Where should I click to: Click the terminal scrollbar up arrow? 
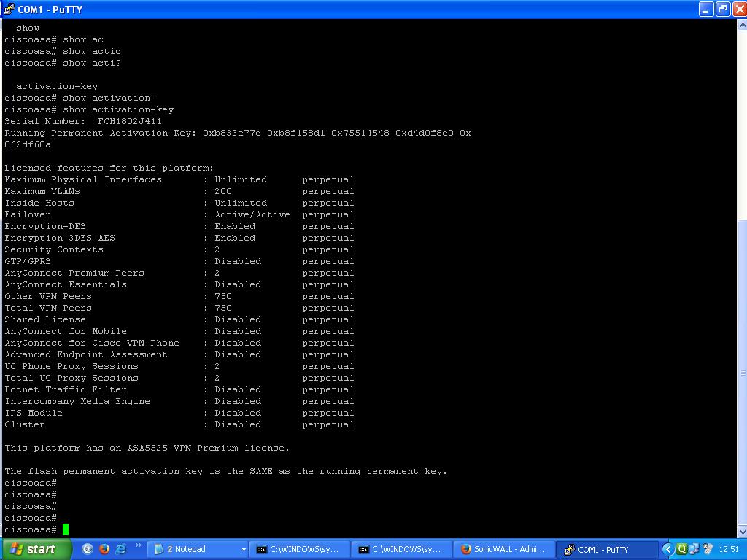(x=742, y=24)
